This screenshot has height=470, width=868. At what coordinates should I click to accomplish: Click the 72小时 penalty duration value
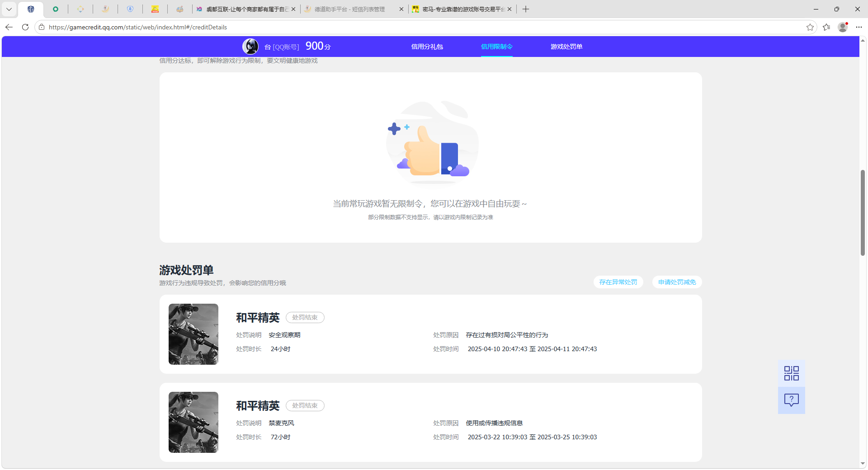pyautogui.click(x=280, y=437)
